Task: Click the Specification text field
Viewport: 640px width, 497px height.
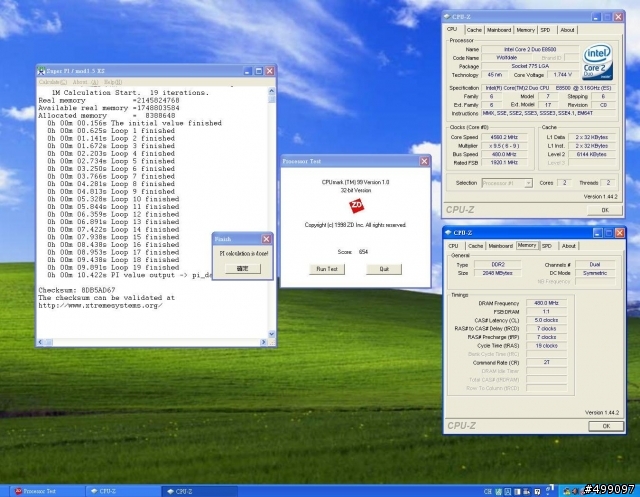Action: pos(549,88)
